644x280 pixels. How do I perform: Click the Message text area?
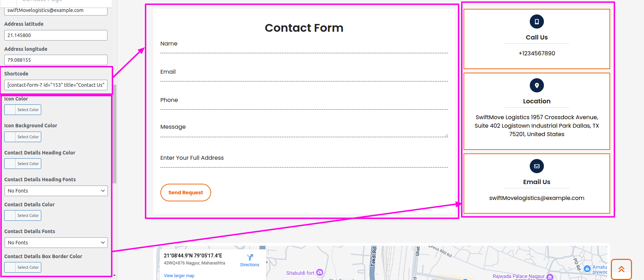pyautogui.click(x=304, y=130)
